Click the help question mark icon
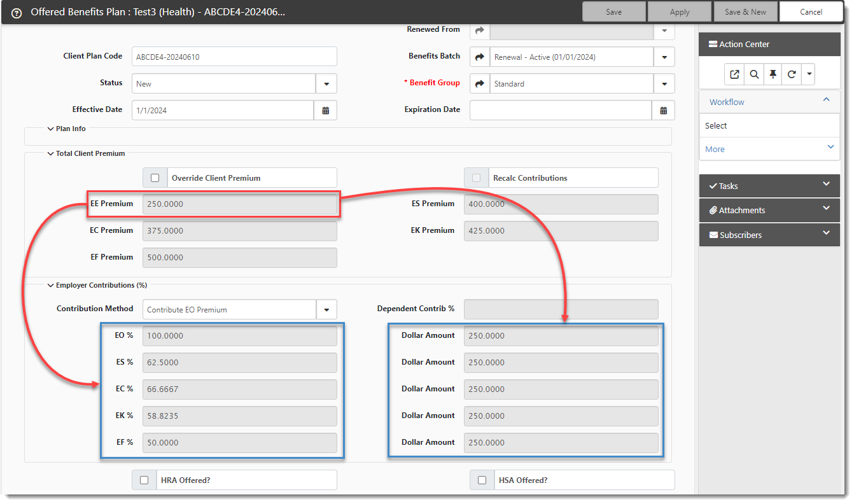 [17, 13]
